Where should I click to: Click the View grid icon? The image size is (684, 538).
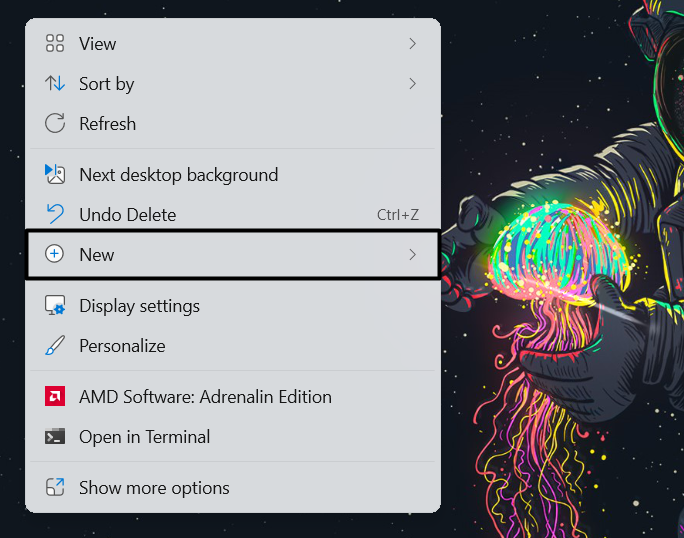(x=55, y=44)
